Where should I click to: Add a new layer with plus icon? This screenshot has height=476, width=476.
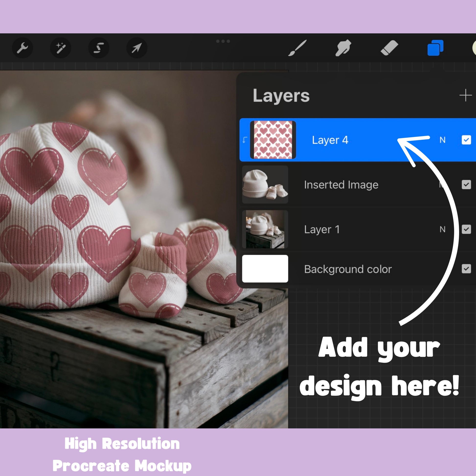(x=465, y=95)
